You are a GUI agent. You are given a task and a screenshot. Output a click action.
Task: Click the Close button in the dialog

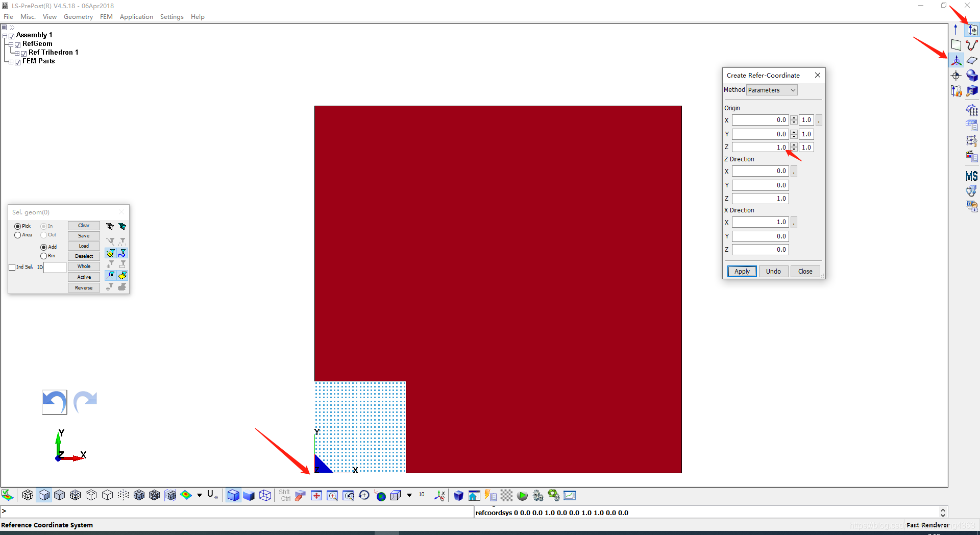pos(805,272)
